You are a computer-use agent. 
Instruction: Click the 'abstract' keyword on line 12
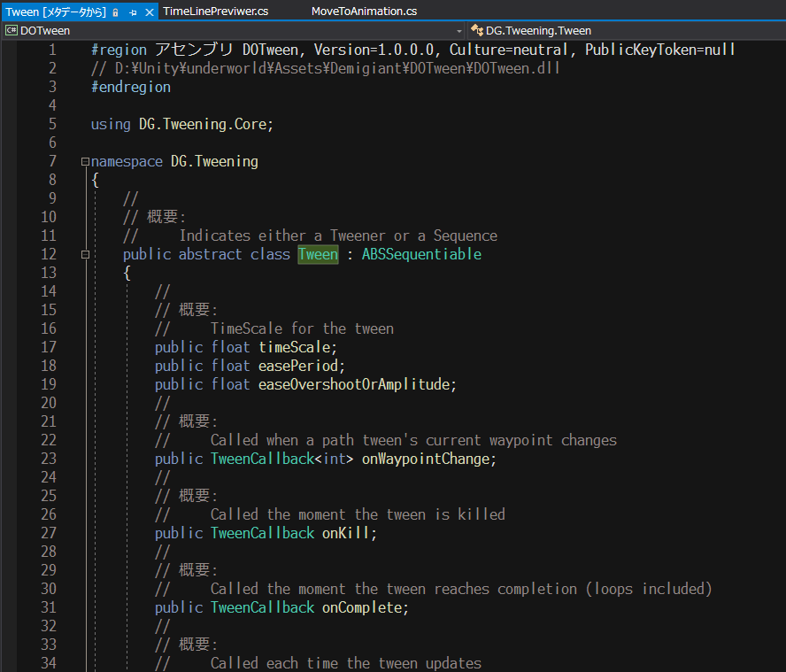(x=210, y=254)
